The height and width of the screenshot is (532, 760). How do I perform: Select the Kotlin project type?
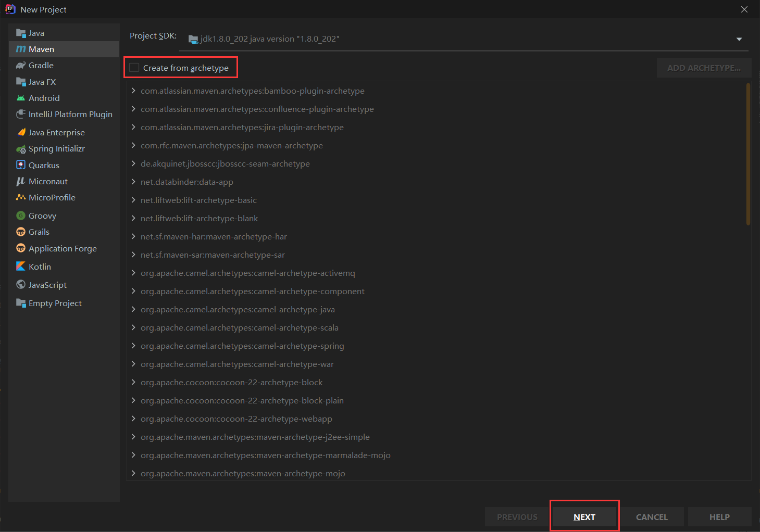click(x=40, y=266)
